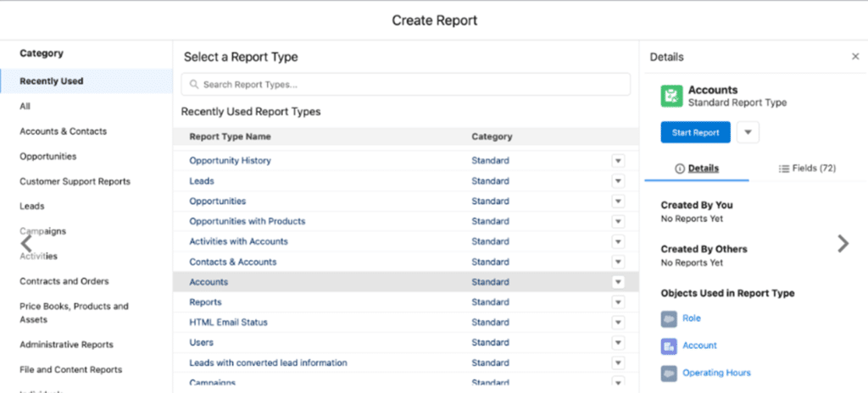The height and width of the screenshot is (393, 868).
Task: Open the Leads report type link
Action: pos(202,181)
